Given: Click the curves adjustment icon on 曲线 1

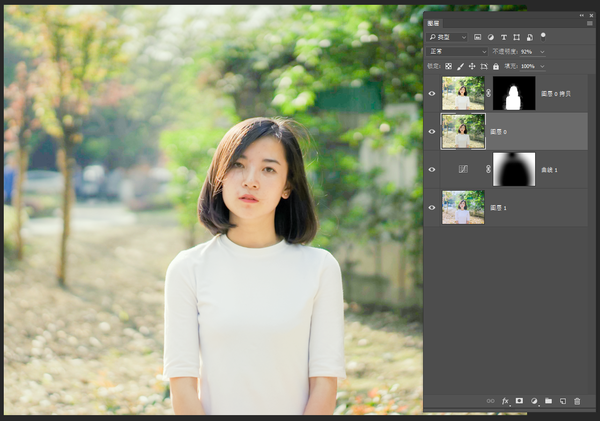Looking at the screenshot, I should click(x=463, y=169).
